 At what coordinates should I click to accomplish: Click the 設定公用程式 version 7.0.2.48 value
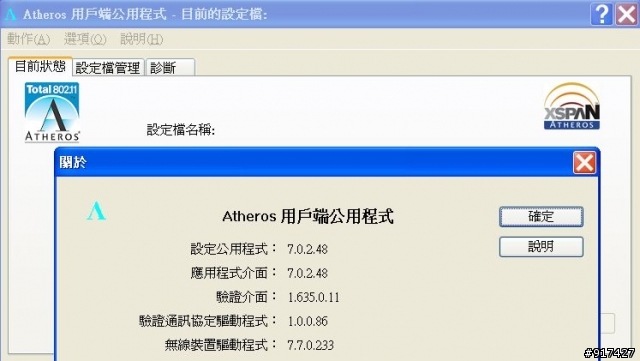(307, 249)
